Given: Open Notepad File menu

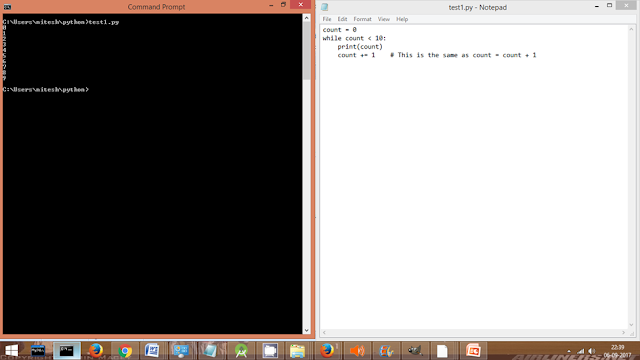Looking at the screenshot, I should pyautogui.click(x=327, y=19).
